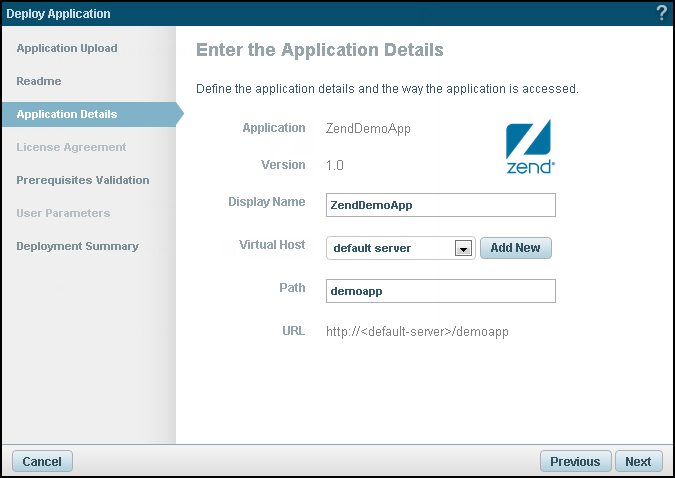The width and height of the screenshot is (675, 478).
Task: Open the Readme step in sidebar
Action: pos(39,81)
